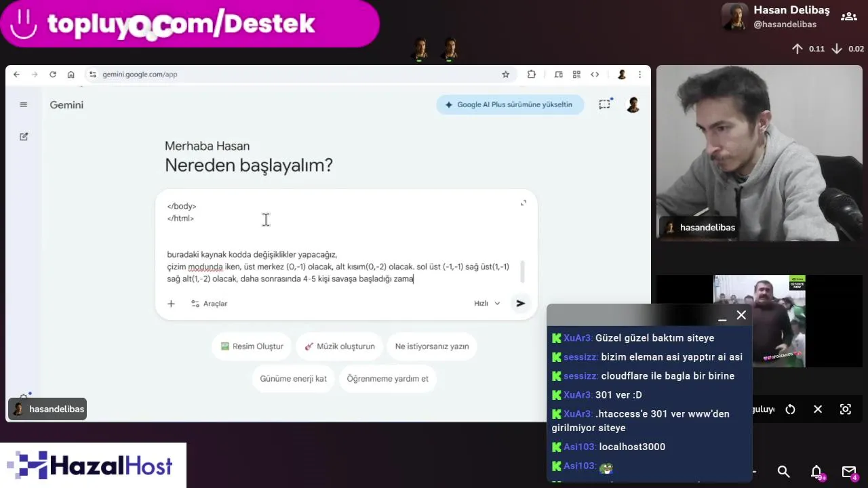The image size is (868, 488).
Task: Click XuAr3's message '301 ver :D'
Action: click(618, 395)
